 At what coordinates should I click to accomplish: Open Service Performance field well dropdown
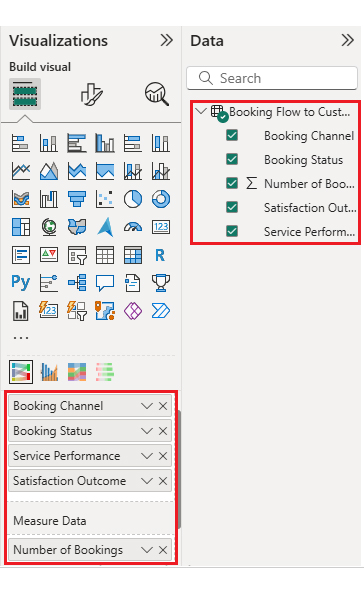tap(147, 456)
